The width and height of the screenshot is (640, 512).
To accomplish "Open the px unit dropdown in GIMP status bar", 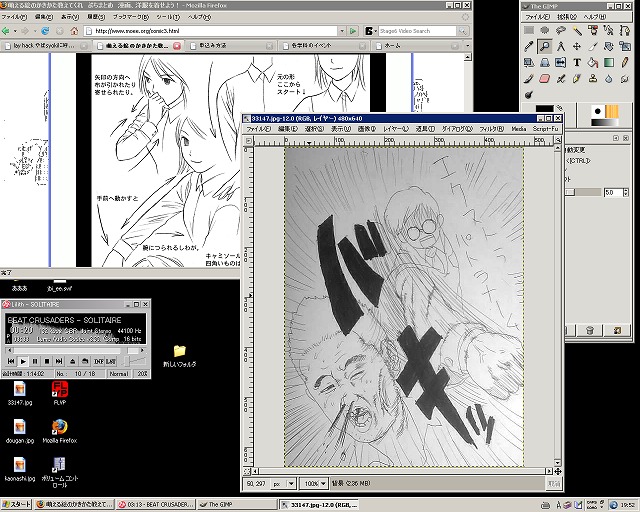I will click(284, 483).
